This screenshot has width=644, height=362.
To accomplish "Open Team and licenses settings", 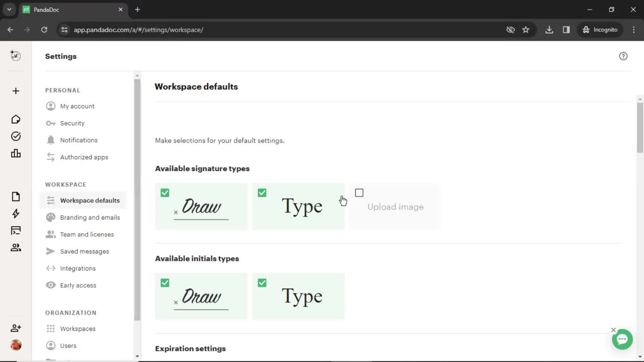I will point(87,235).
